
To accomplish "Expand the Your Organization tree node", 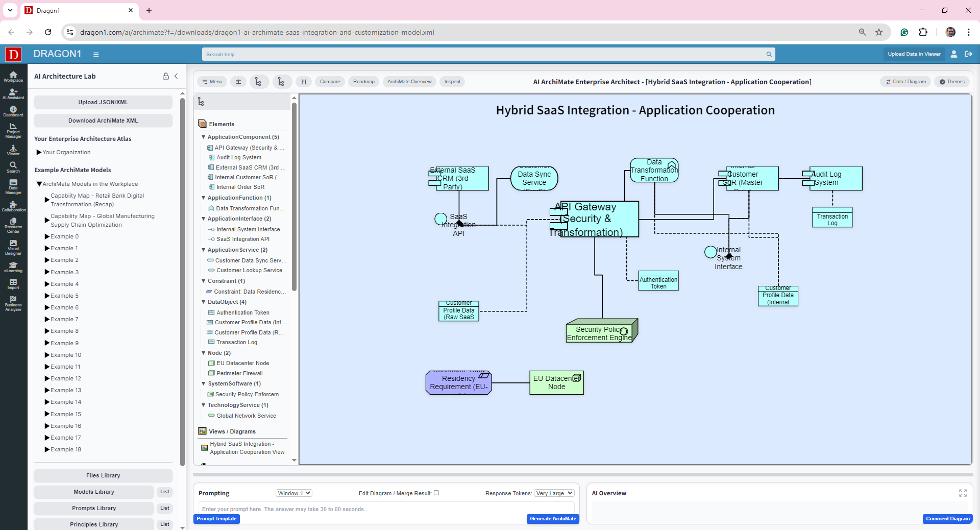I will (x=39, y=152).
